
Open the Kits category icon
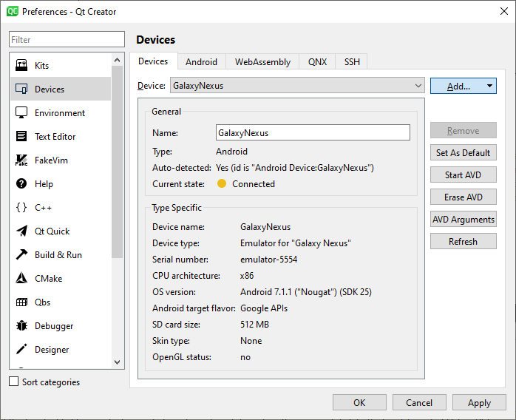pyautogui.click(x=21, y=65)
